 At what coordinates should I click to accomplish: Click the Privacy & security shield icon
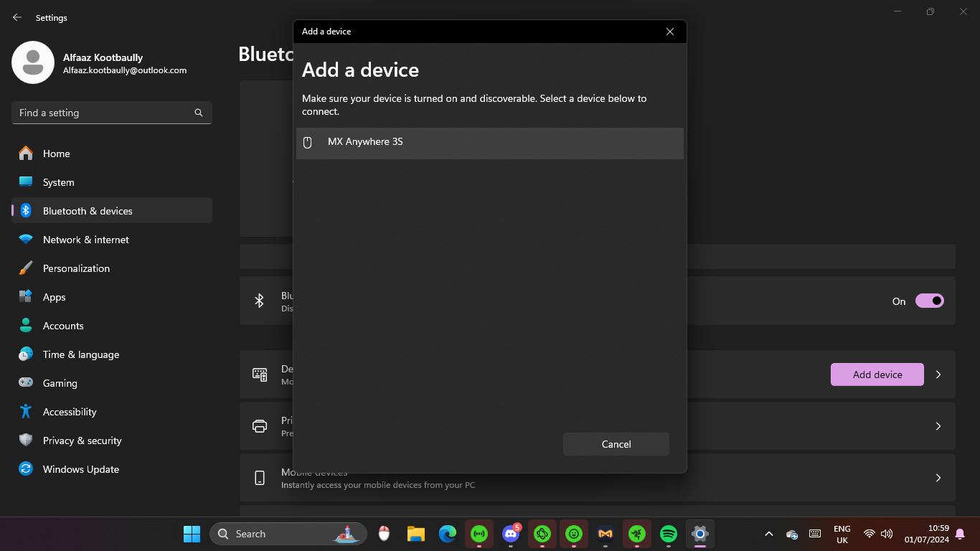pos(26,441)
